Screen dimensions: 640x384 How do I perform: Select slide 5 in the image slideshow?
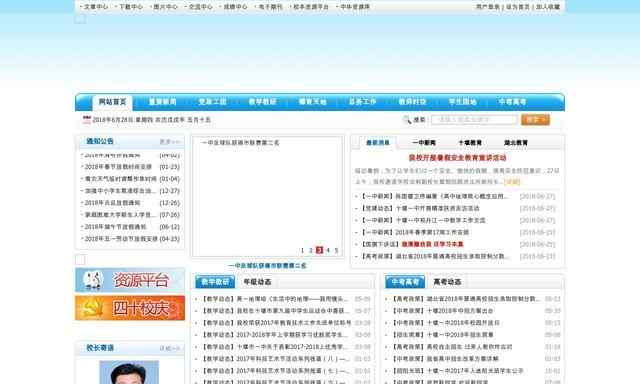[x=336, y=250]
